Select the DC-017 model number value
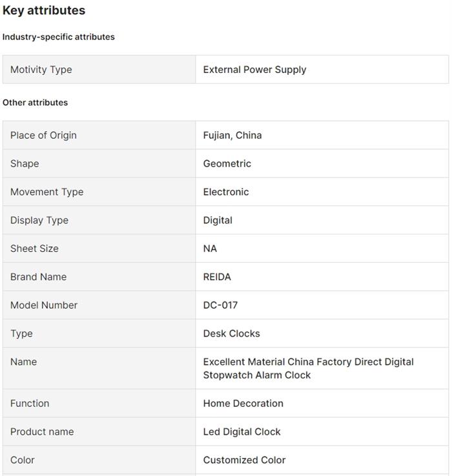 click(x=220, y=305)
